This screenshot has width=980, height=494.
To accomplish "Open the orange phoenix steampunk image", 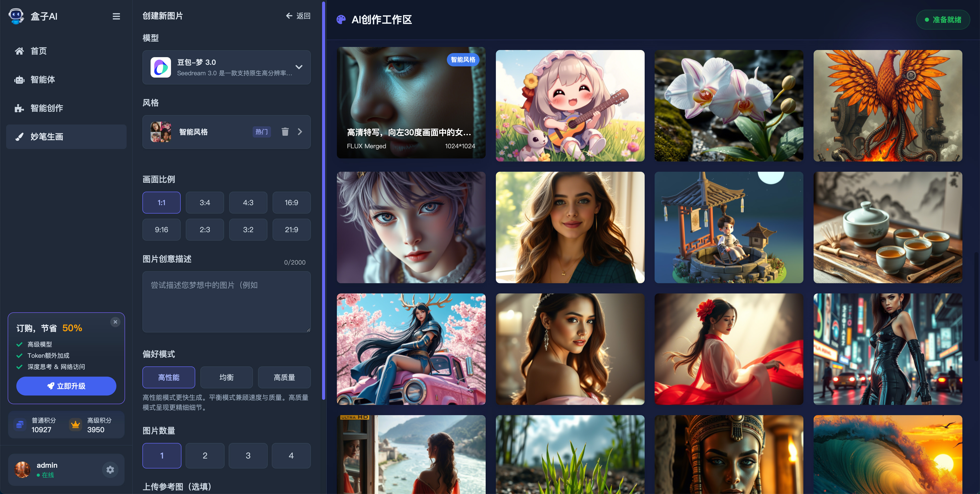I will (888, 106).
